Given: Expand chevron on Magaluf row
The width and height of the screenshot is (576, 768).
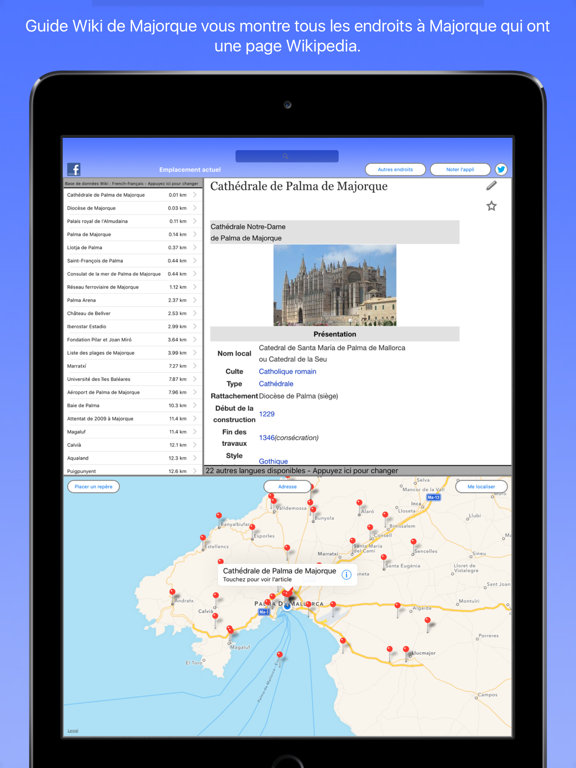Looking at the screenshot, I should (195, 432).
